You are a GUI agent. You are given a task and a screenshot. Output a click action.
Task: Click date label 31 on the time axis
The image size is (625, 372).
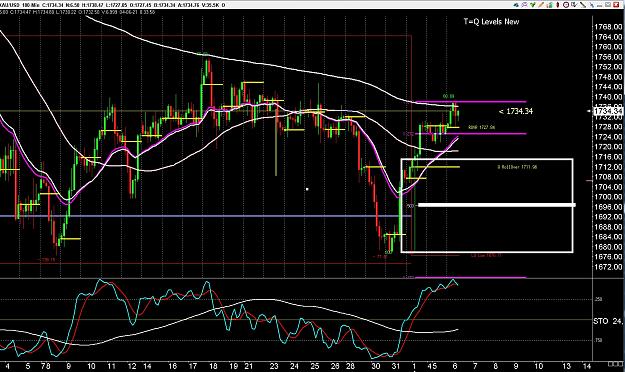point(395,366)
